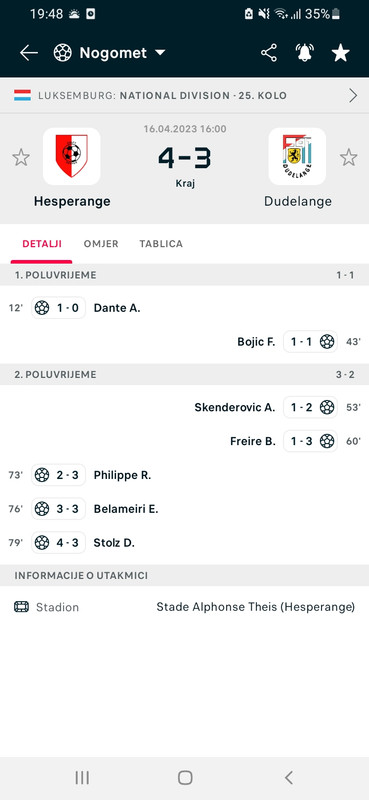
Task: Open Android recent apps button
Action: 82,778
